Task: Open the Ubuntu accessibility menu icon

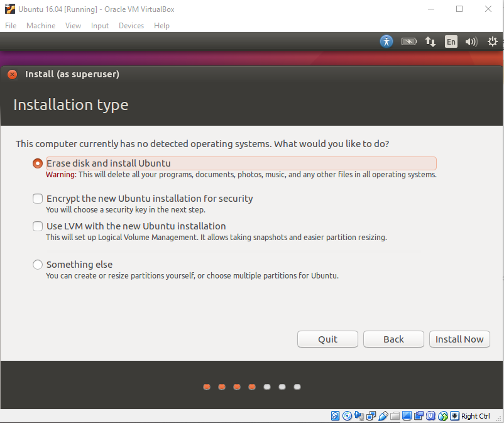Action: [386, 41]
